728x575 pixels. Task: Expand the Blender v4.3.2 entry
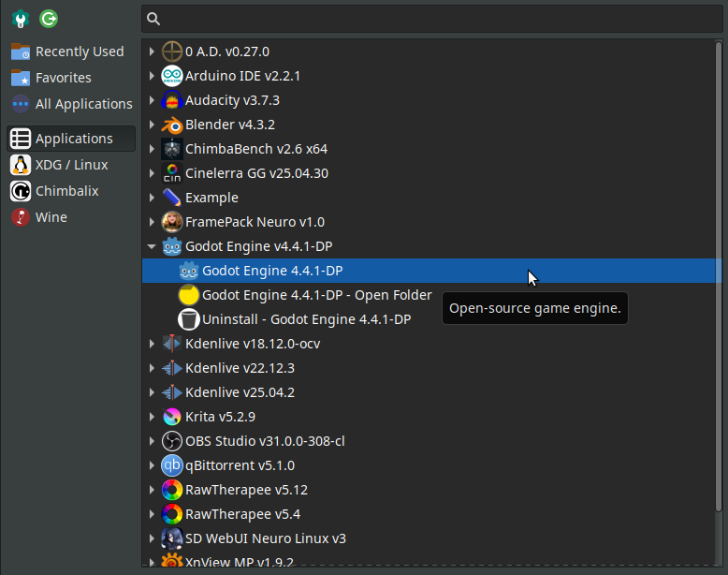coord(152,125)
